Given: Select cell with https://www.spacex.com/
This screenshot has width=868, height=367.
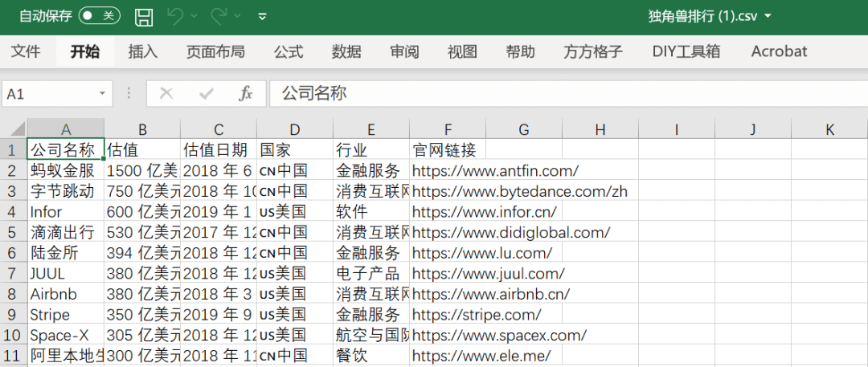Looking at the screenshot, I should coord(448,335).
